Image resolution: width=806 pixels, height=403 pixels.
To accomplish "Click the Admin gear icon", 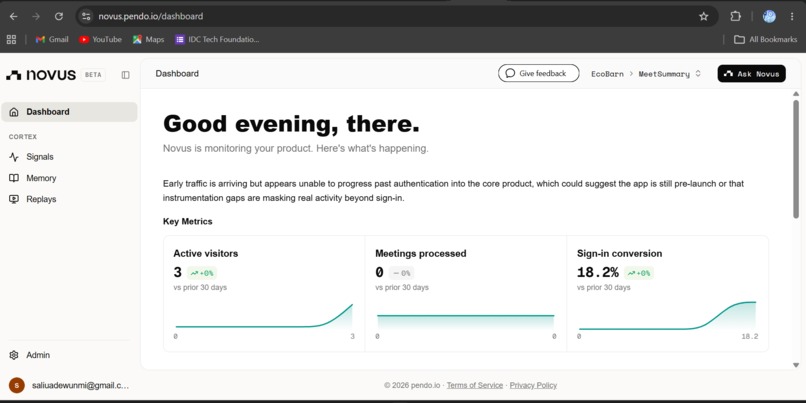I will tap(14, 355).
